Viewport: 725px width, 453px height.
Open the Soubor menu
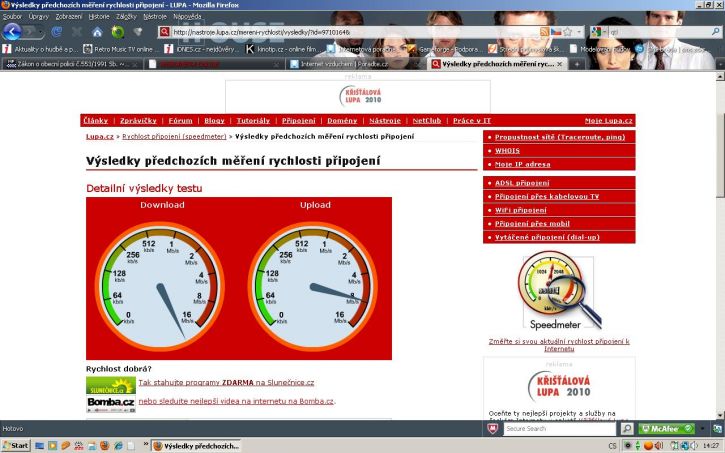click(x=12, y=16)
